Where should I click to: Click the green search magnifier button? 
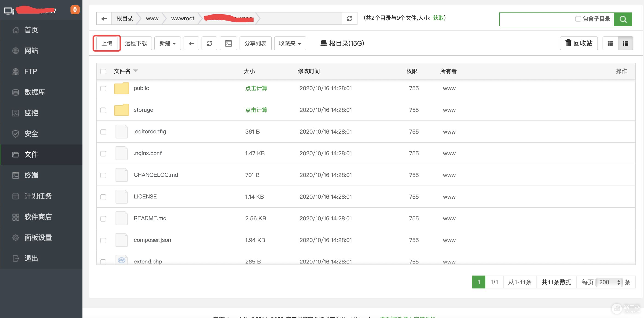pos(623,19)
